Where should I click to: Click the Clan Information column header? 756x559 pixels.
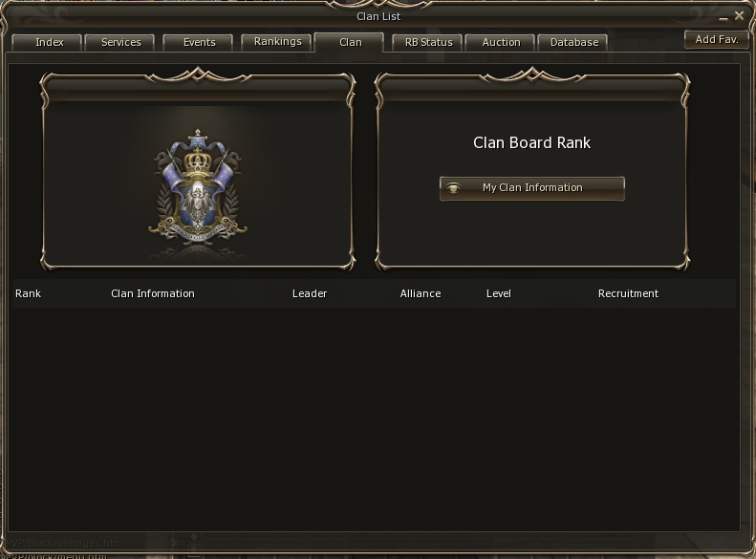[x=153, y=293]
